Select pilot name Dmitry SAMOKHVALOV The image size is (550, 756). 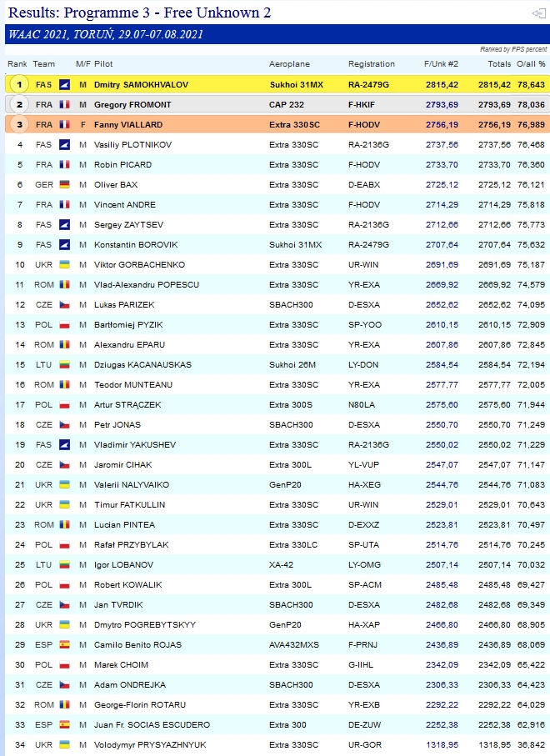(141, 85)
